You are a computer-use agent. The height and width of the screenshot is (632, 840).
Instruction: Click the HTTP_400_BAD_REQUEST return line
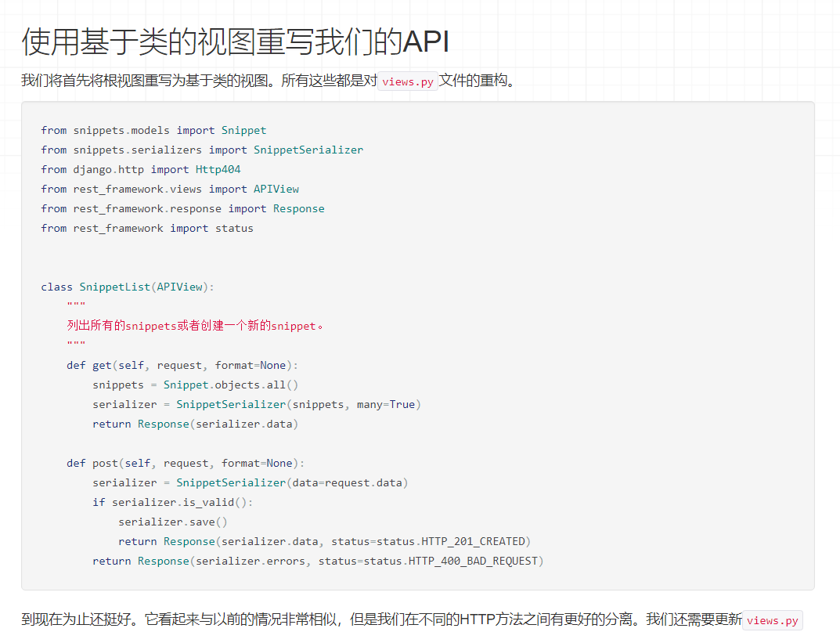[x=318, y=561]
